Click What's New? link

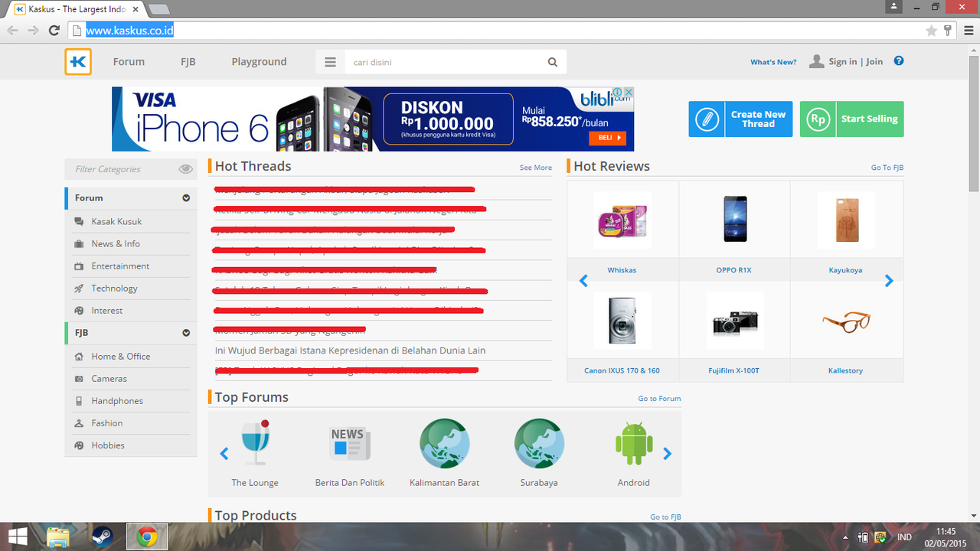(773, 62)
